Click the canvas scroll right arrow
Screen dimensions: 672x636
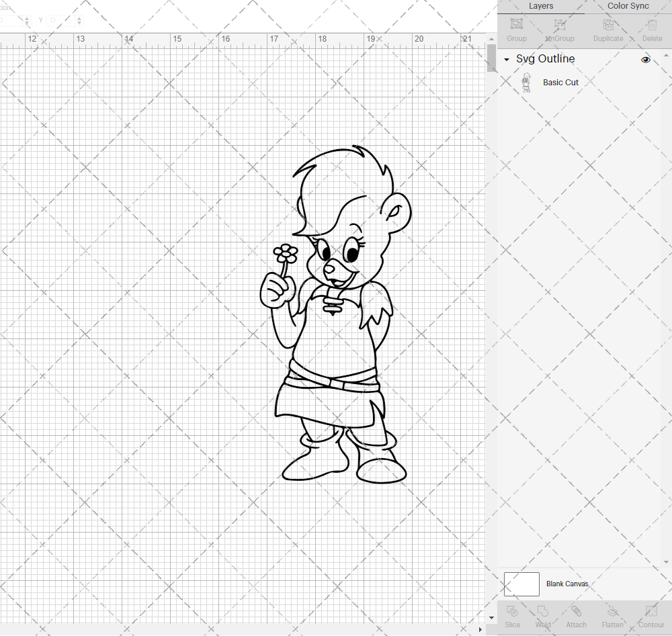tap(480, 629)
